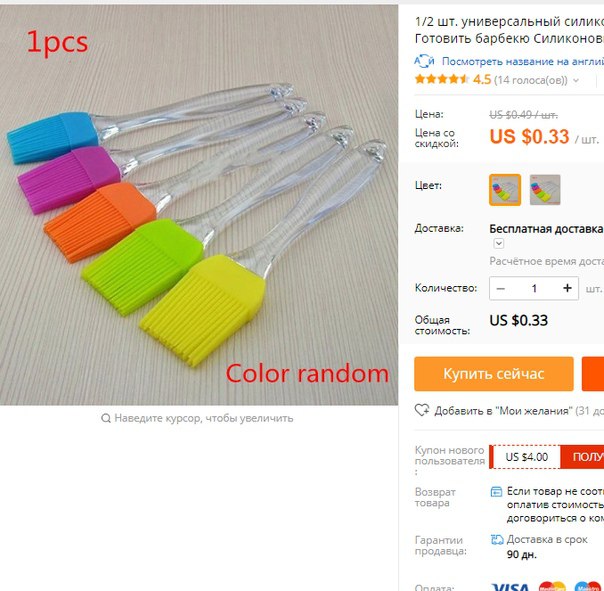The height and width of the screenshot is (591, 604).
Task: Click the VISA payment logo
Action: pyautogui.click(x=510, y=587)
